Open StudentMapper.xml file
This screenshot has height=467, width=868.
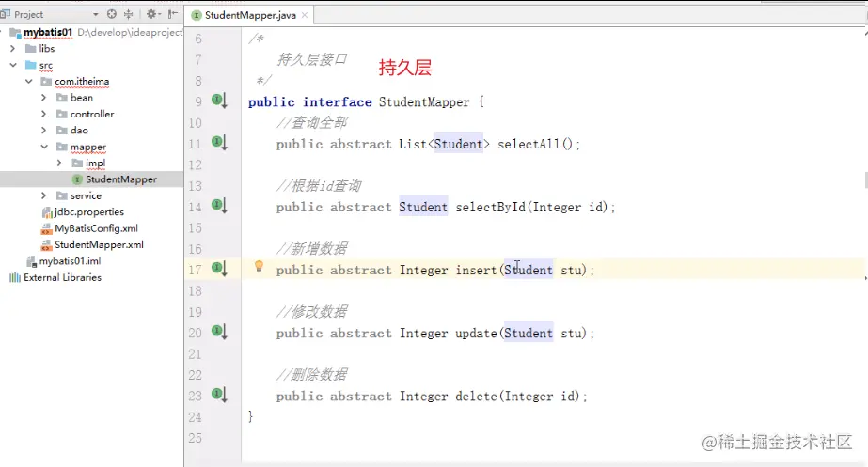click(x=99, y=244)
